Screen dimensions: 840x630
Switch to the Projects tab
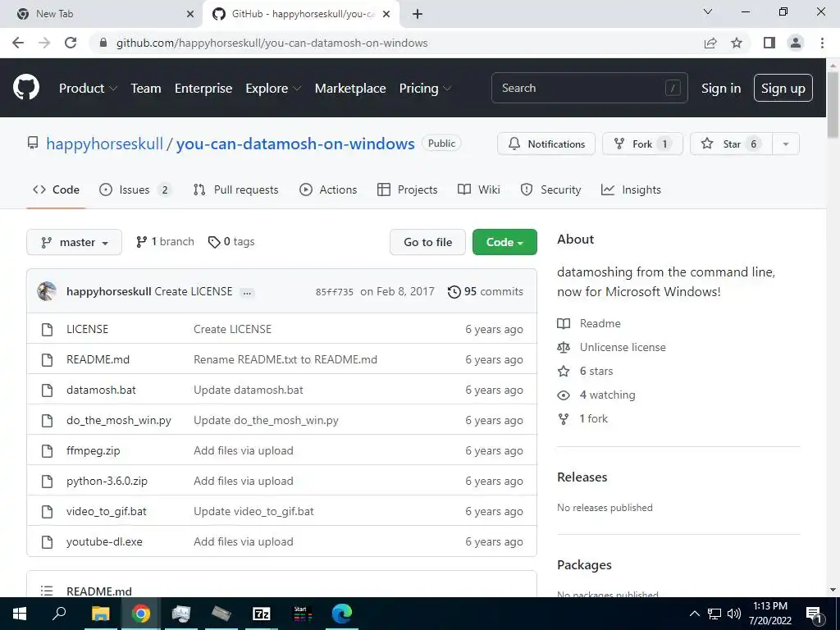point(407,189)
